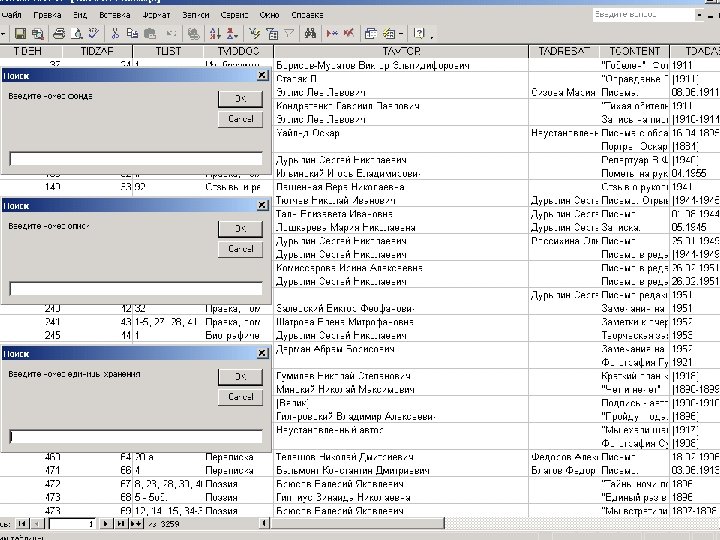Click the Find binoculars icon
The height and width of the screenshot is (540, 720).
pos(310,33)
